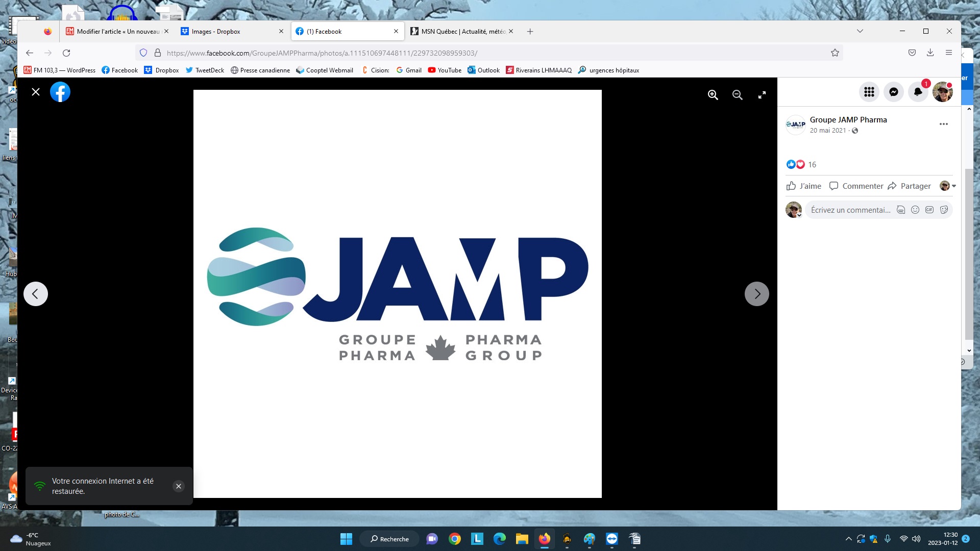Bookmark this page with star icon
This screenshot has width=980, height=551.
(x=835, y=53)
